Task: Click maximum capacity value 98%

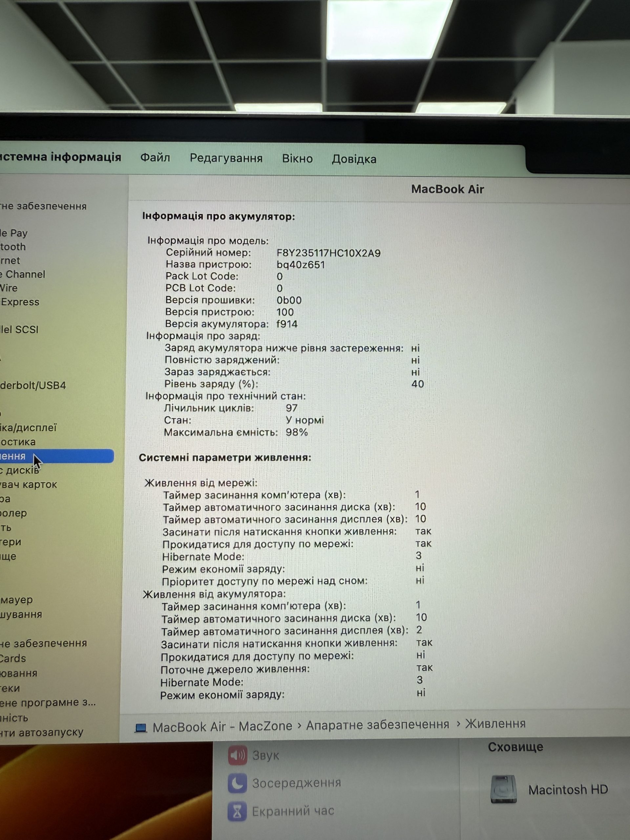Action: [297, 432]
